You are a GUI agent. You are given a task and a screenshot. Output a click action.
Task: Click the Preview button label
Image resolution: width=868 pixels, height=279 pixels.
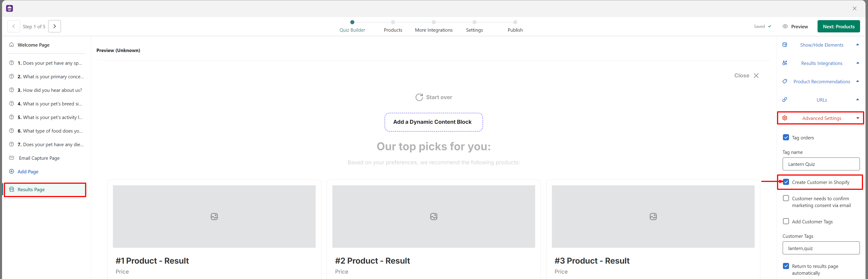tap(799, 27)
